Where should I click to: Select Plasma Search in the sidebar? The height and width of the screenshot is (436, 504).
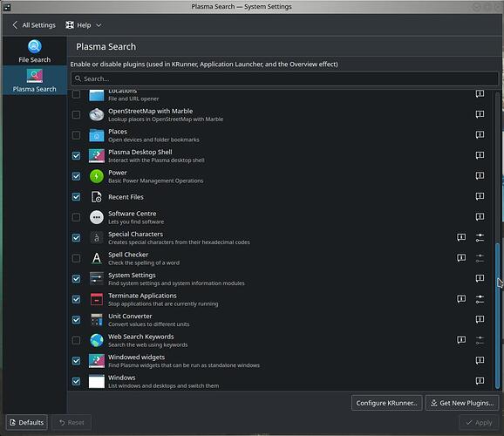point(34,80)
